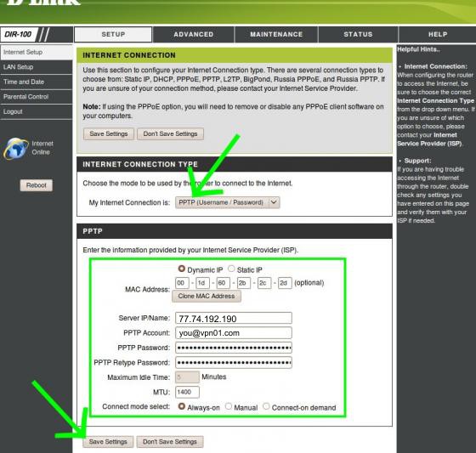Select Manual connect mode
The width and height of the screenshot is (476, 453).
pyautogui.click(x=229, y=406)
